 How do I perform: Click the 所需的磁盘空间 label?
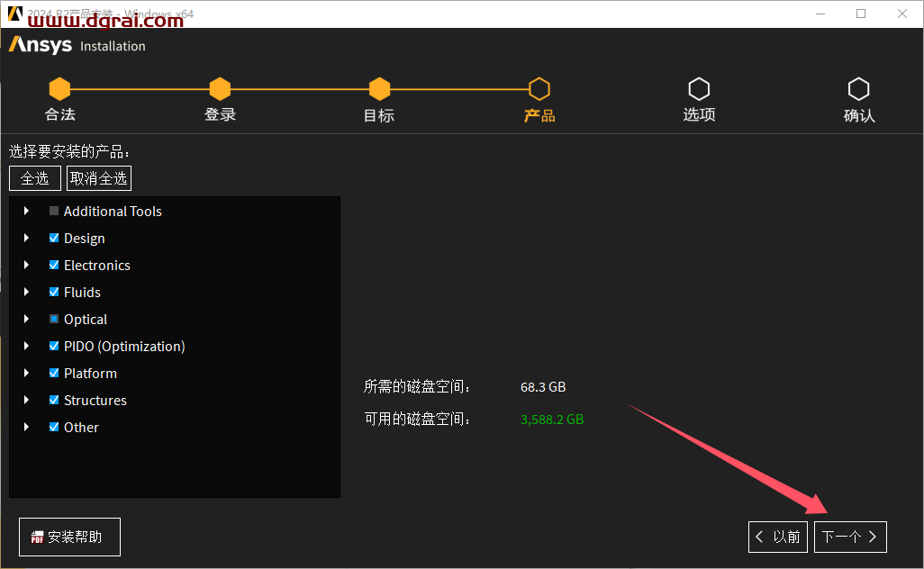pos(417,387)
